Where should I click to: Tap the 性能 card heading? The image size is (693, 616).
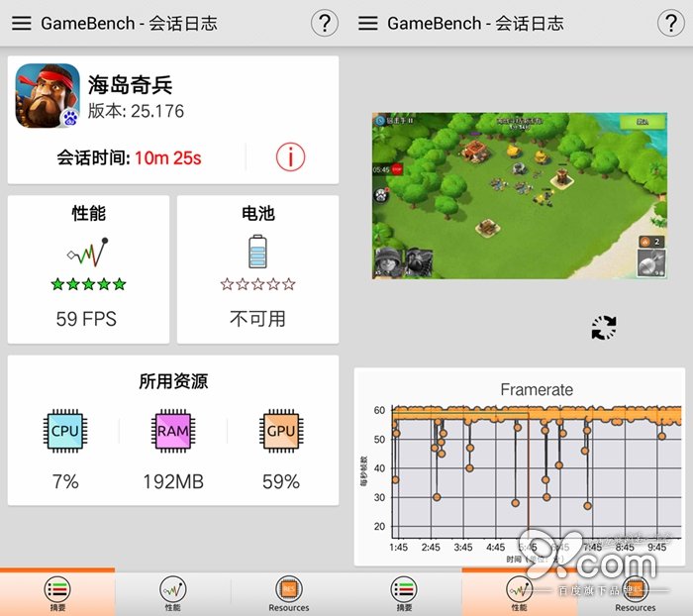pyautogui.click(x=88, y=213)
